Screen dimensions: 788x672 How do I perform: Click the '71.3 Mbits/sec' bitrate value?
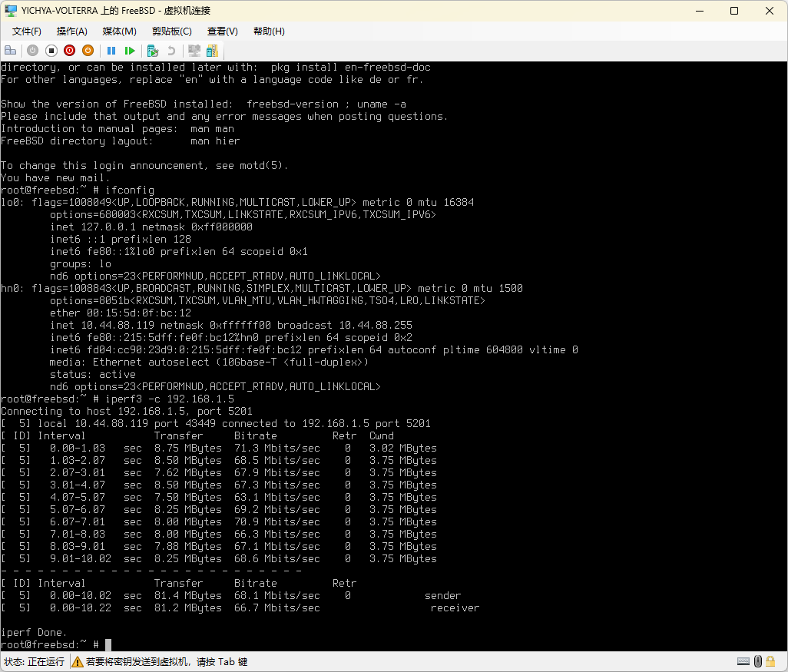point(277,448)
